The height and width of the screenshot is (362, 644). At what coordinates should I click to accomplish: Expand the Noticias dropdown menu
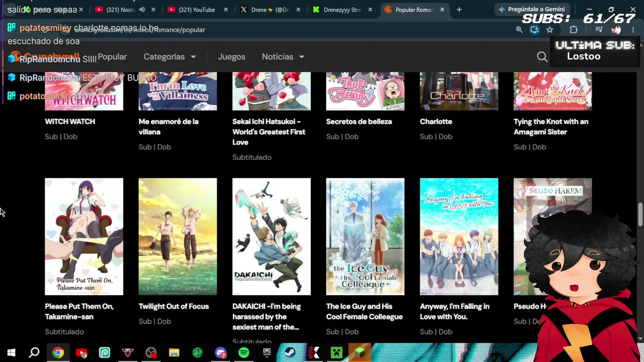[x=283, y=57]
